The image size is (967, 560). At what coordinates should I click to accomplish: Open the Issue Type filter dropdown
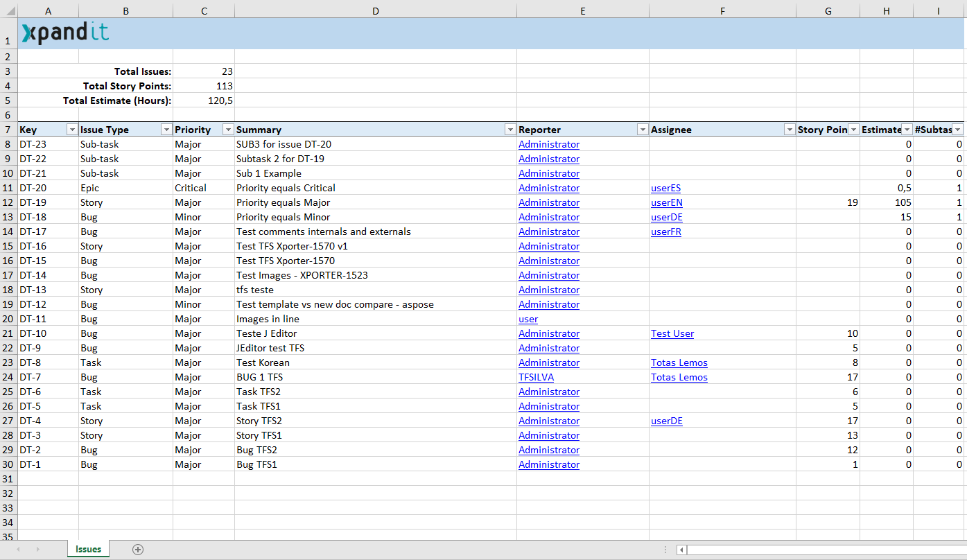click(x=166, y=130)
